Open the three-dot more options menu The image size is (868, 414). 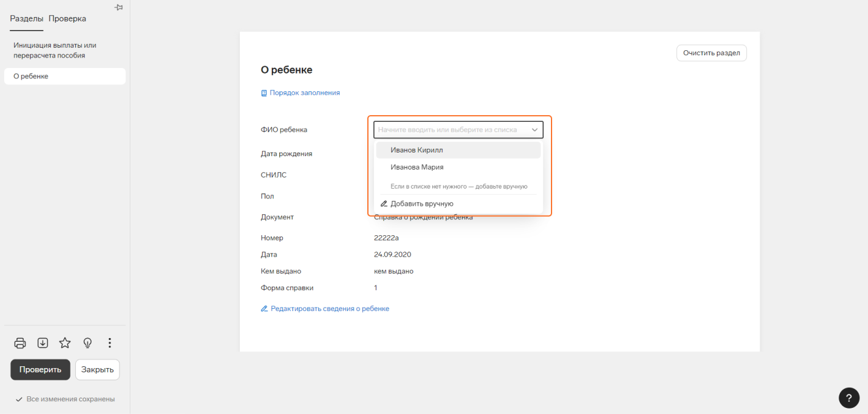(x=110, y=343)
